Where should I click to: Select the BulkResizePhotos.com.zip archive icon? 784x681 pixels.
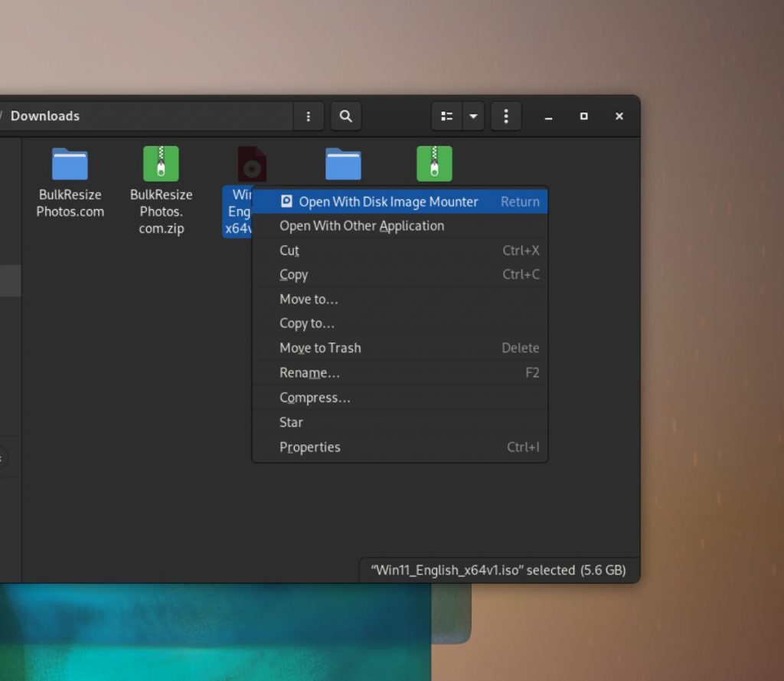pos(161,163)
